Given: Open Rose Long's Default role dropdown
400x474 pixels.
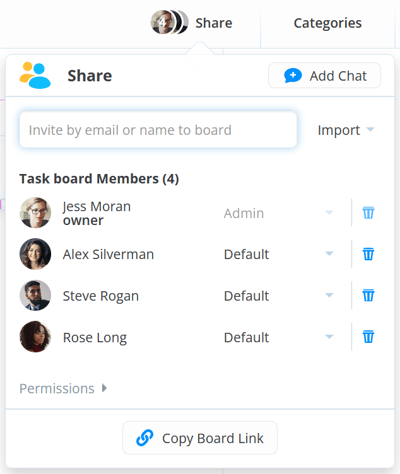Looking at the screenshot, I should click(279, 337).
